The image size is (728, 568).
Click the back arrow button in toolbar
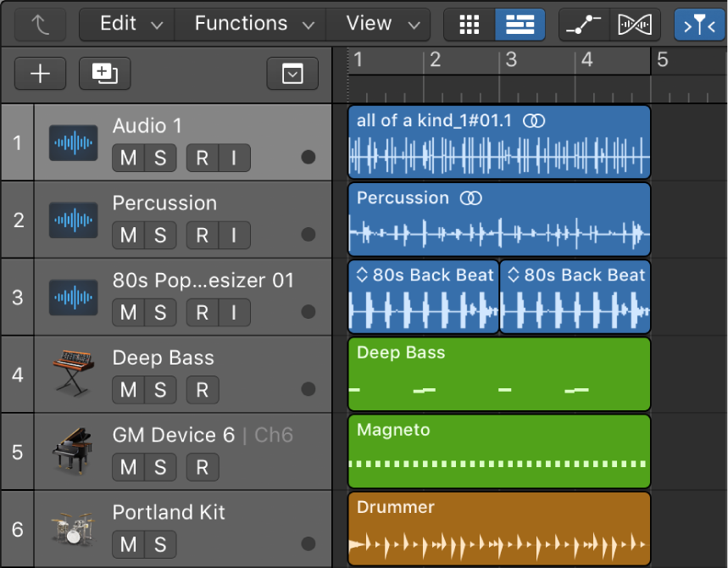[41, 24]
